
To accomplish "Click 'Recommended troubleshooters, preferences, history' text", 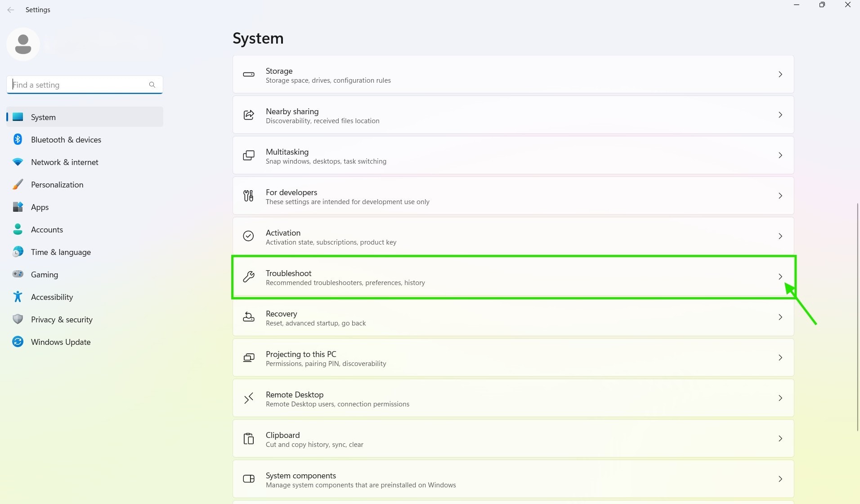I will coord(345,283).
